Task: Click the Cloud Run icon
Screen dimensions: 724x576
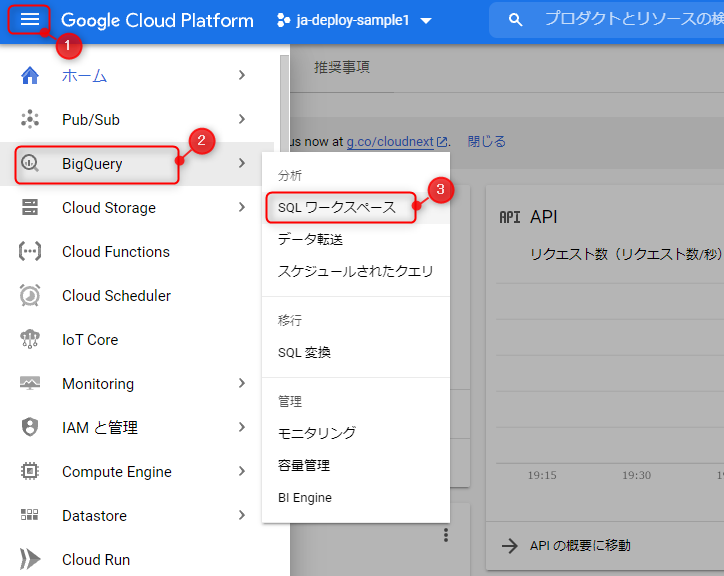Action: (x=30, y=560)
